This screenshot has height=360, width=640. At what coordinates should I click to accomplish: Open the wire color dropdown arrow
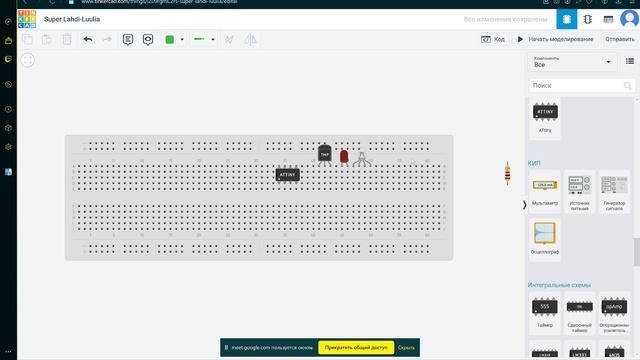(x=182, y=40)
